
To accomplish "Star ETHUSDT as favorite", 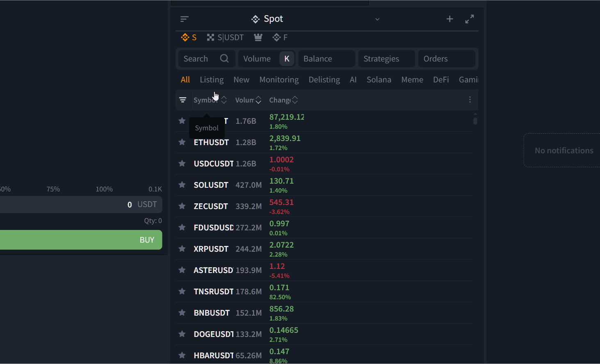I will 182,142.
